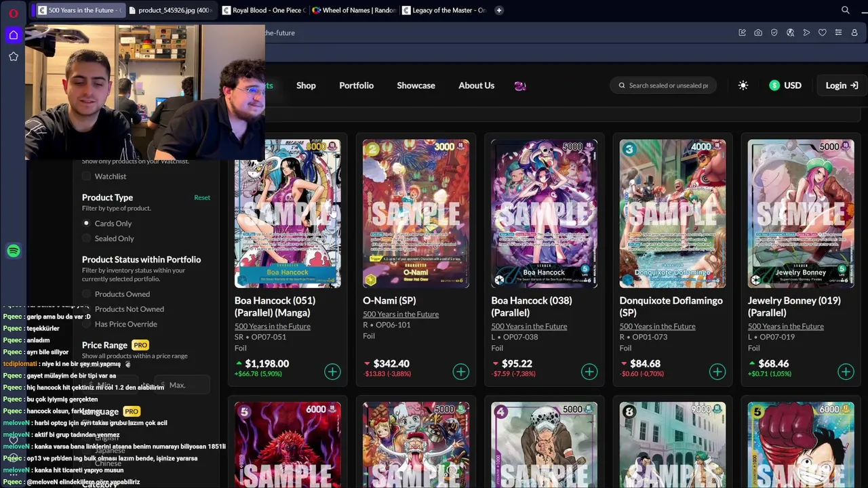Open the Easy Setup sliders icon
Screen dimensions: 868x488
pos(839,33)
